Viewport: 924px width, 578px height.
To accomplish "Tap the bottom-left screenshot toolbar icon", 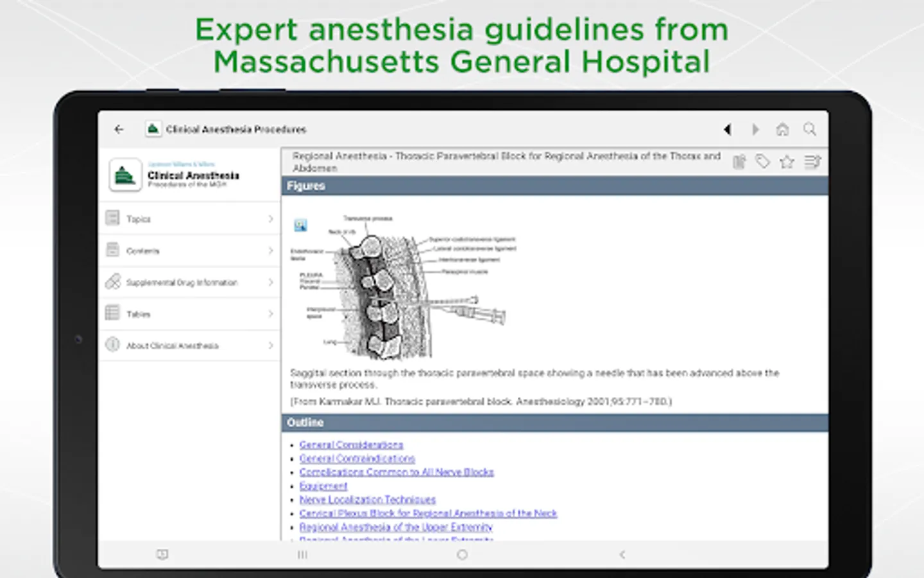I will [162, 554].
